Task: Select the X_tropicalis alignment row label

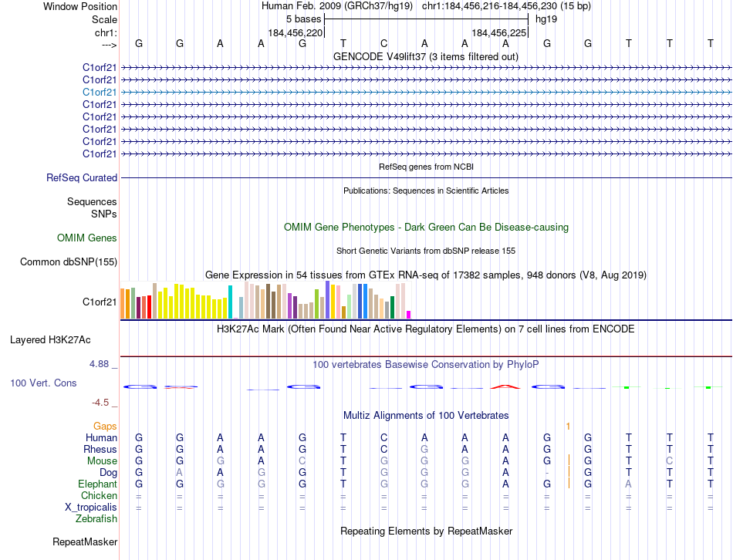Action: (91, 508)
